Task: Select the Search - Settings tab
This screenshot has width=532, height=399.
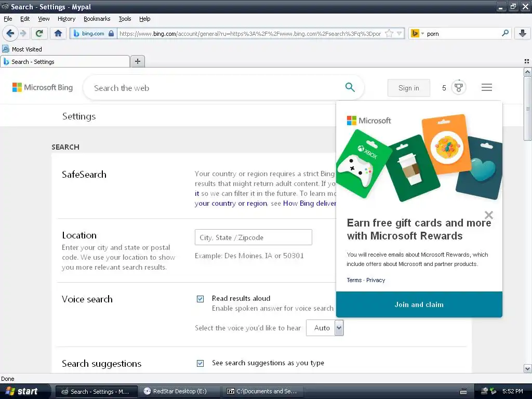Action: point(65,61)
